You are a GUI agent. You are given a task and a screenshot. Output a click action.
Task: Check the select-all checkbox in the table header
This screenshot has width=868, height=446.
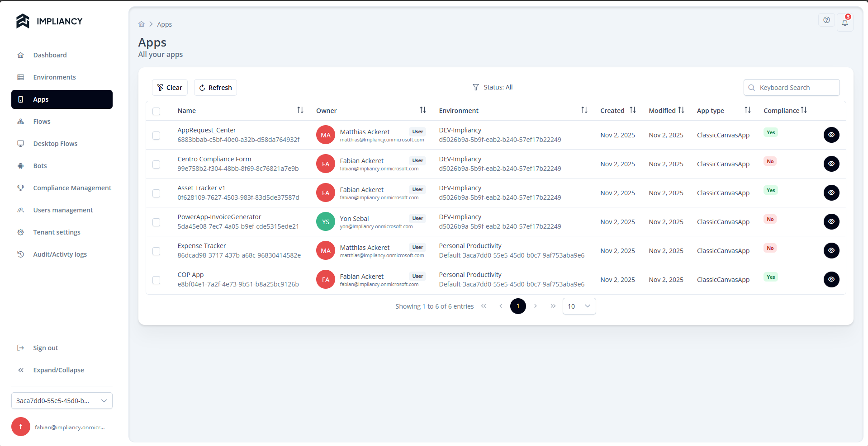157,111
